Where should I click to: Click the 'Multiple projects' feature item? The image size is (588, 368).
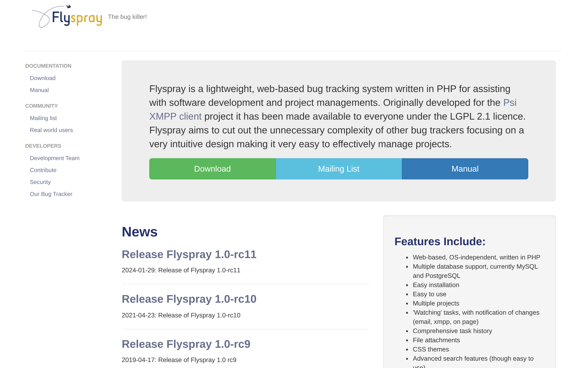click(436, 303)
